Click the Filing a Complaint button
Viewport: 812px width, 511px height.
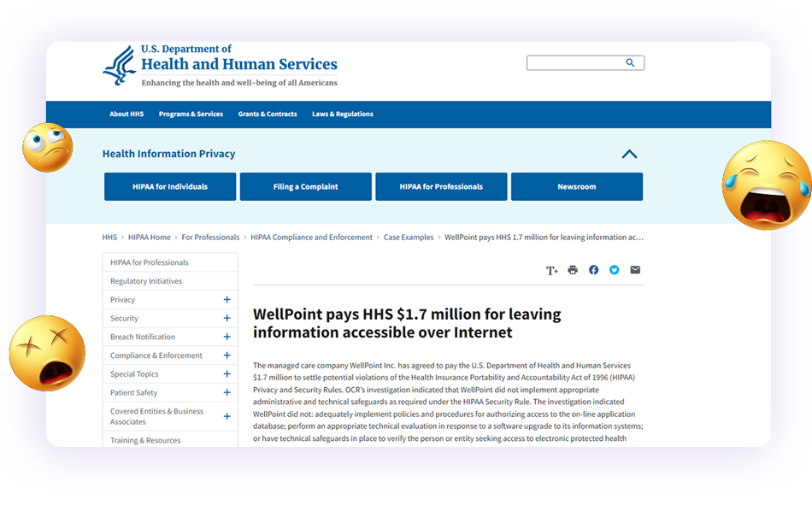[305, 186]
